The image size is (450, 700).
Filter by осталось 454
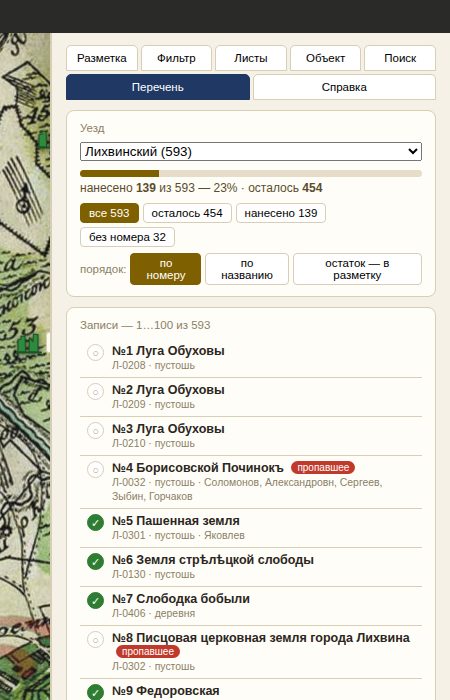coord(187,213)
